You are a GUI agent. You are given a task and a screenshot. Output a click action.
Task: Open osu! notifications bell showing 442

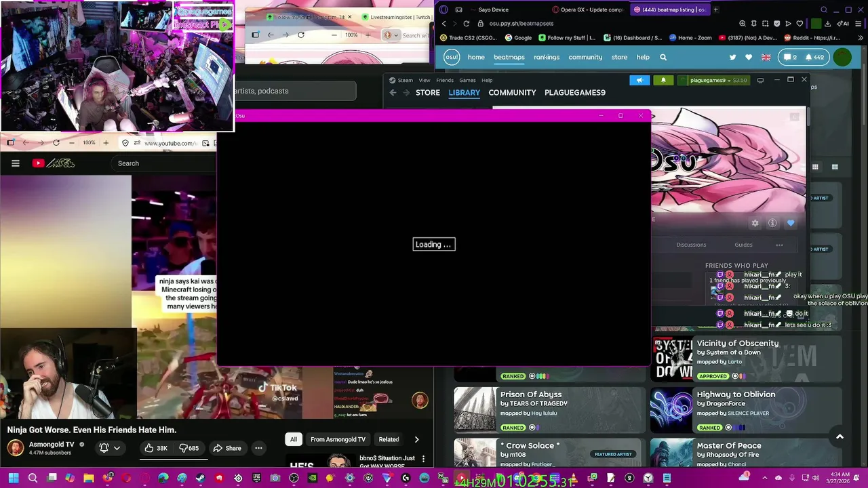(814, 58)
